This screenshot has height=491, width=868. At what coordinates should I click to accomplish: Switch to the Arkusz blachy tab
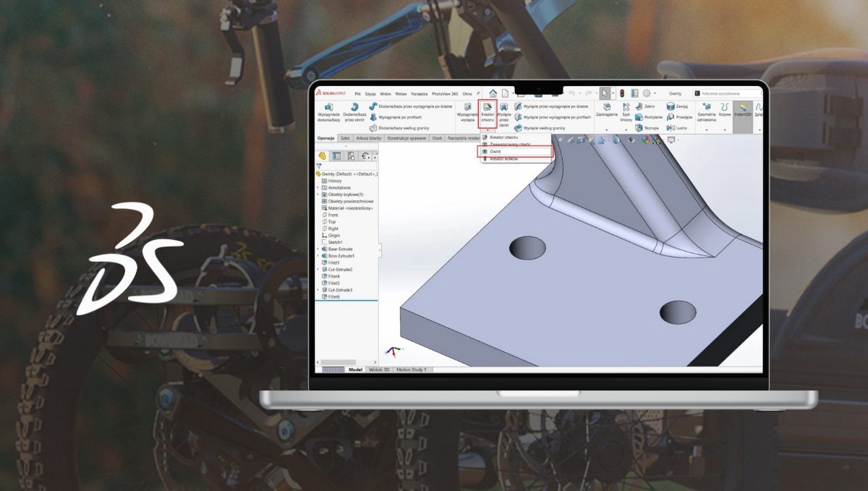tap(369, 138)
